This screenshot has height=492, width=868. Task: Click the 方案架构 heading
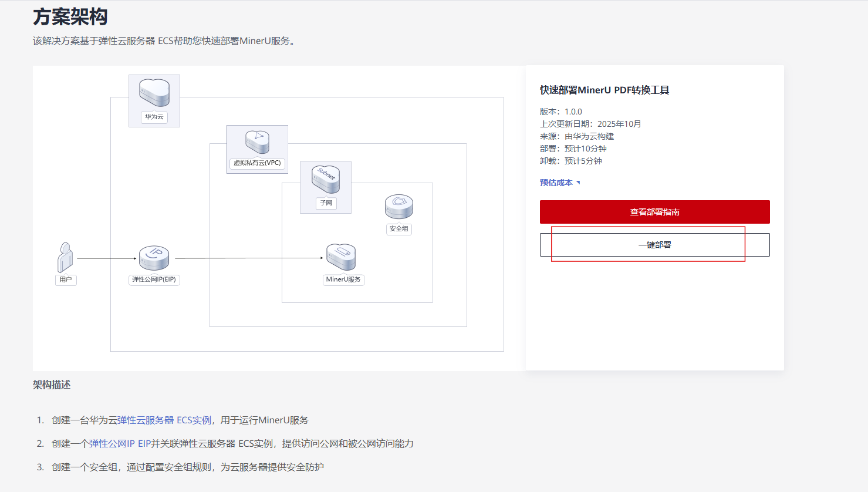70,16
